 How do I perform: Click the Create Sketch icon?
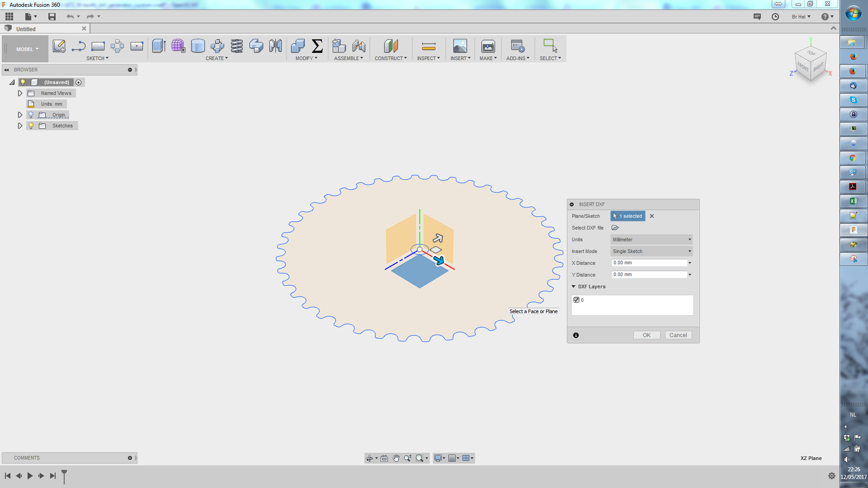click(59, 46)
